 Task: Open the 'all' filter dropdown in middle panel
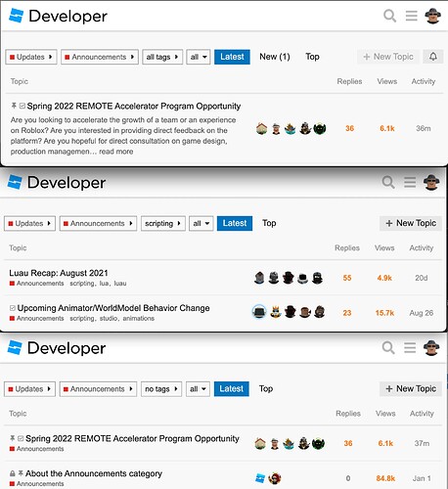(202, 223)
